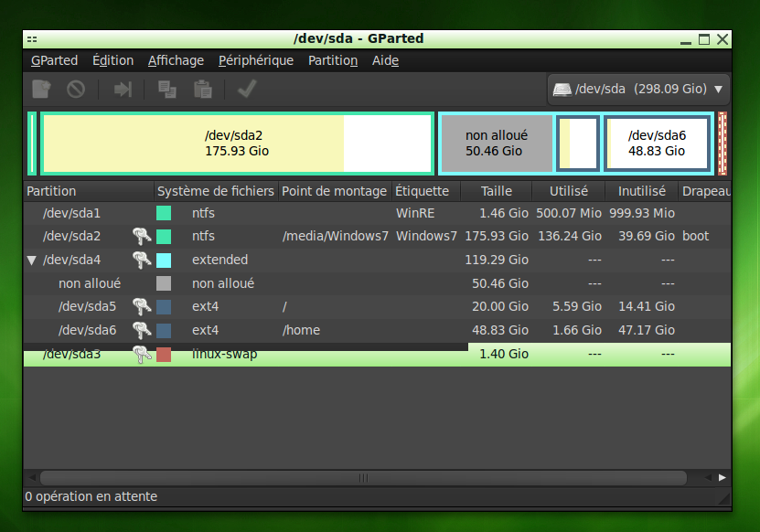Open the Périphérique menu
This screenshot has width=760, height=532.
pos(256,60)
